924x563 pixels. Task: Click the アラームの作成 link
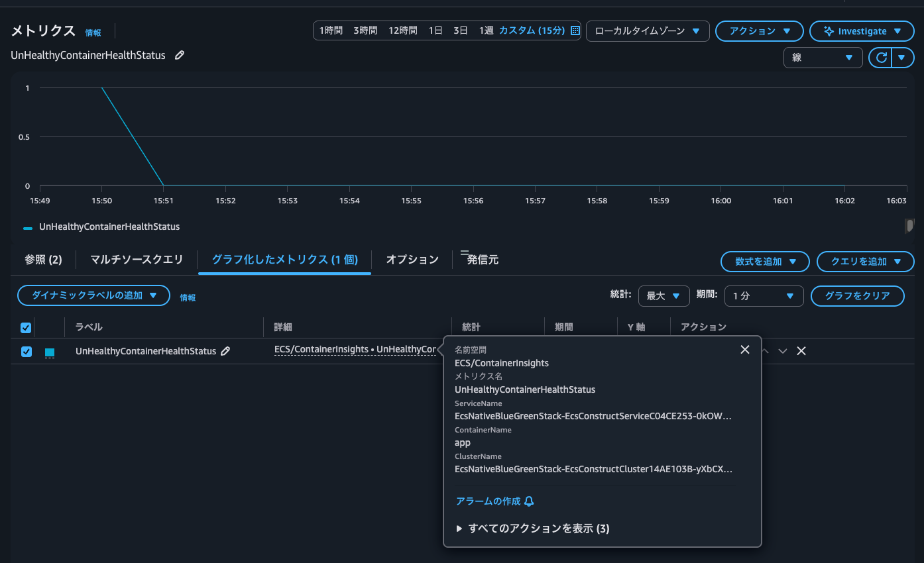pyautogui.click(x=489, y=501)
